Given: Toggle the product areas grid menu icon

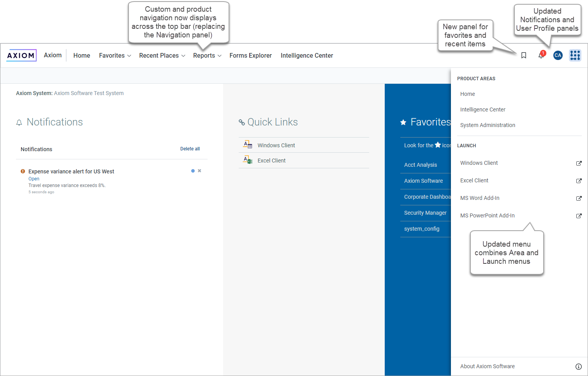Looking at the screenshot, I should pos(575,55).
